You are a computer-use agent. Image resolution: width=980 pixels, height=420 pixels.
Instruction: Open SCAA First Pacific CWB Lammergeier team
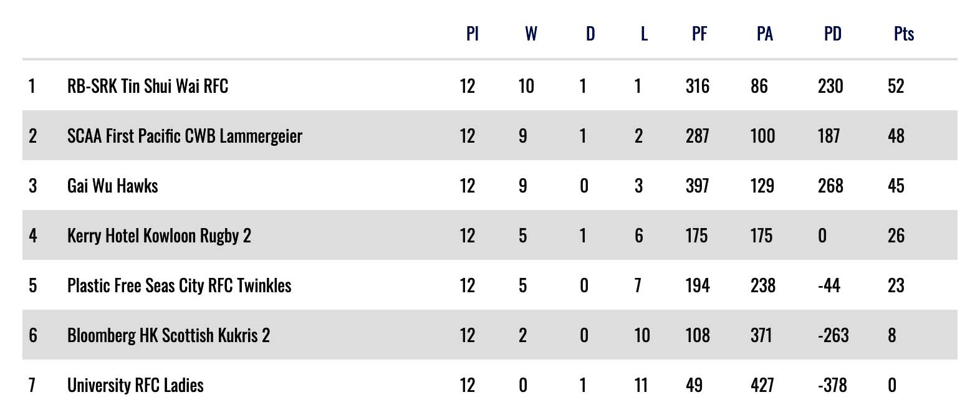185,136
